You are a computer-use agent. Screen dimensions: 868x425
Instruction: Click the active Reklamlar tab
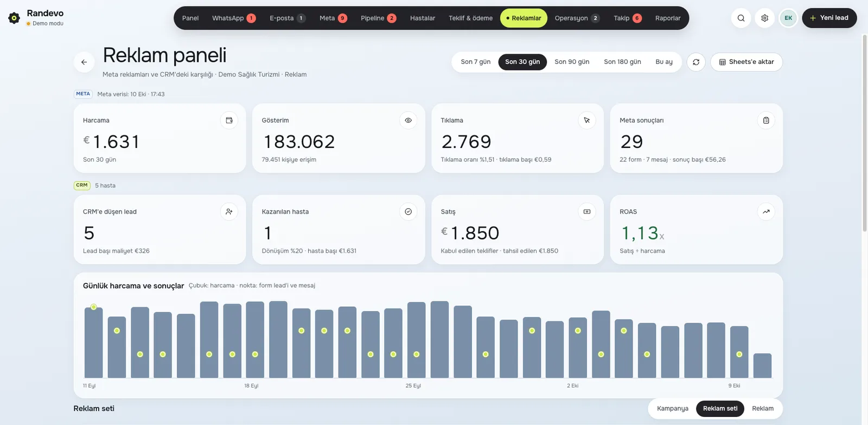(524, 18)
